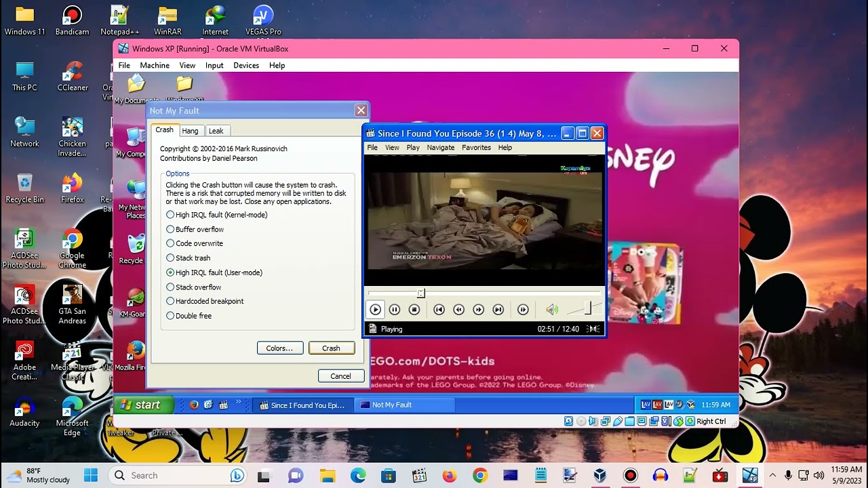Pause the video in the media player
The image size is (868, 488).
pyautogui.click(x=395, y=310)
